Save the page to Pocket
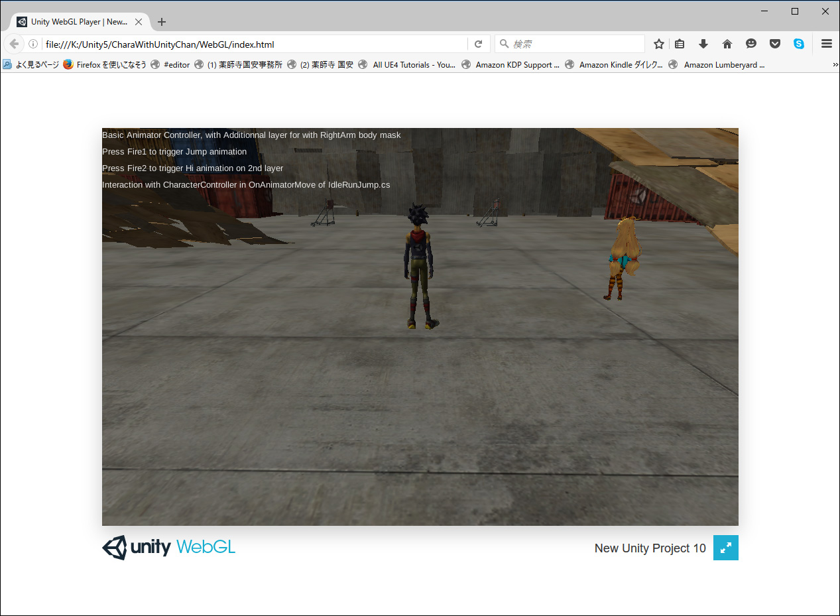 [x=775, y=43]
